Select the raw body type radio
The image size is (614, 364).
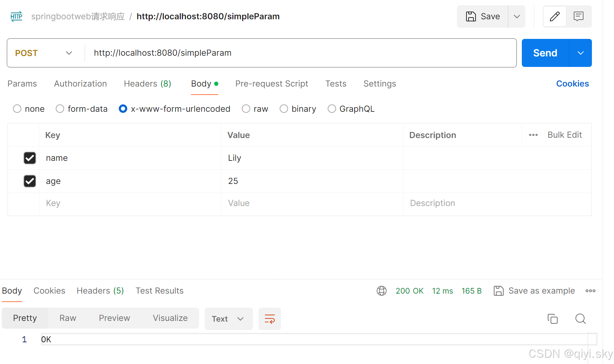[x=246, y=109]
